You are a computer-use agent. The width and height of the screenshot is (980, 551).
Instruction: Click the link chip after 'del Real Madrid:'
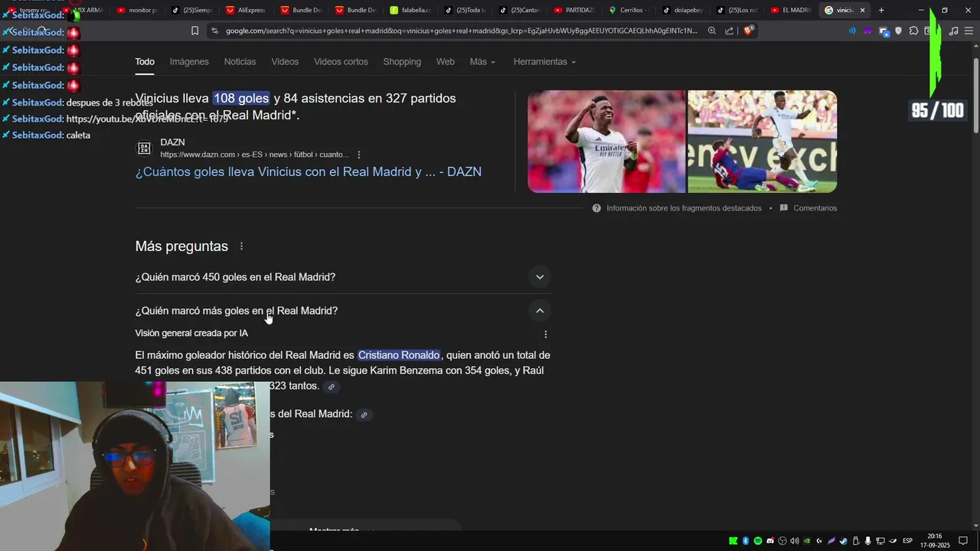[x=364, y=415]
